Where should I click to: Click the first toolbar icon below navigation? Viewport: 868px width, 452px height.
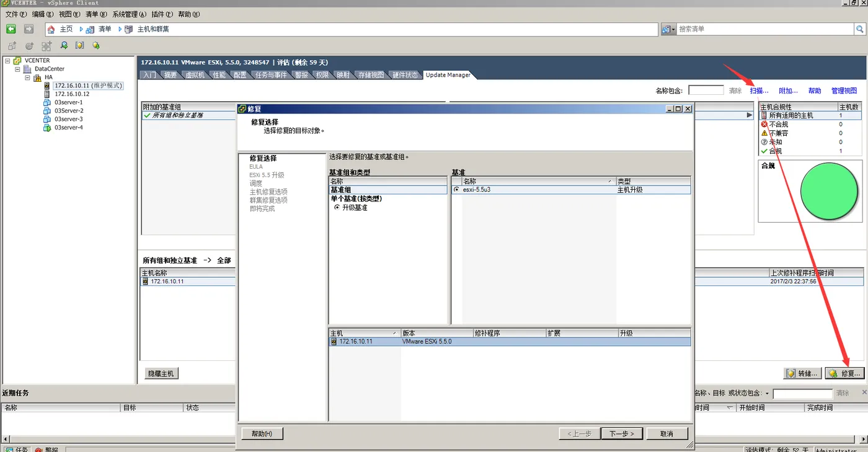click(x=12, y=46)
